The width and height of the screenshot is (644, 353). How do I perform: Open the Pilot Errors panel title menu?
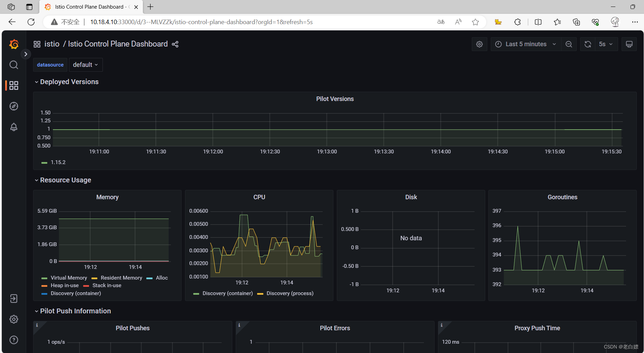335,328
